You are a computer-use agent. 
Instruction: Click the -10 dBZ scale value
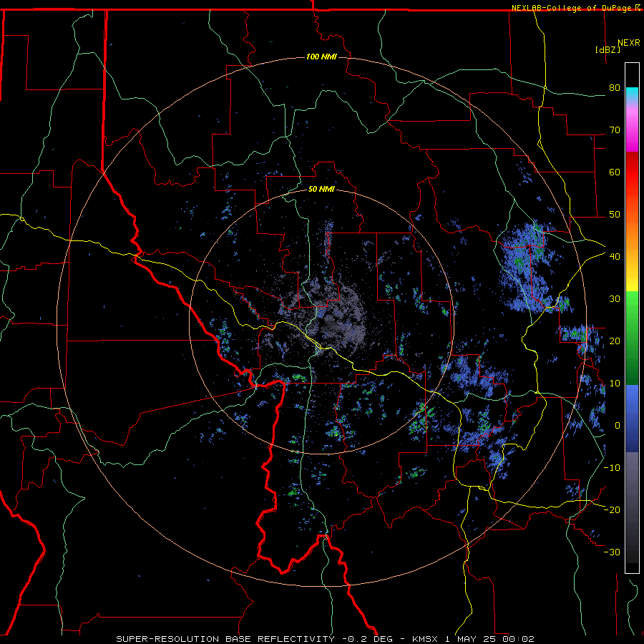612,468
